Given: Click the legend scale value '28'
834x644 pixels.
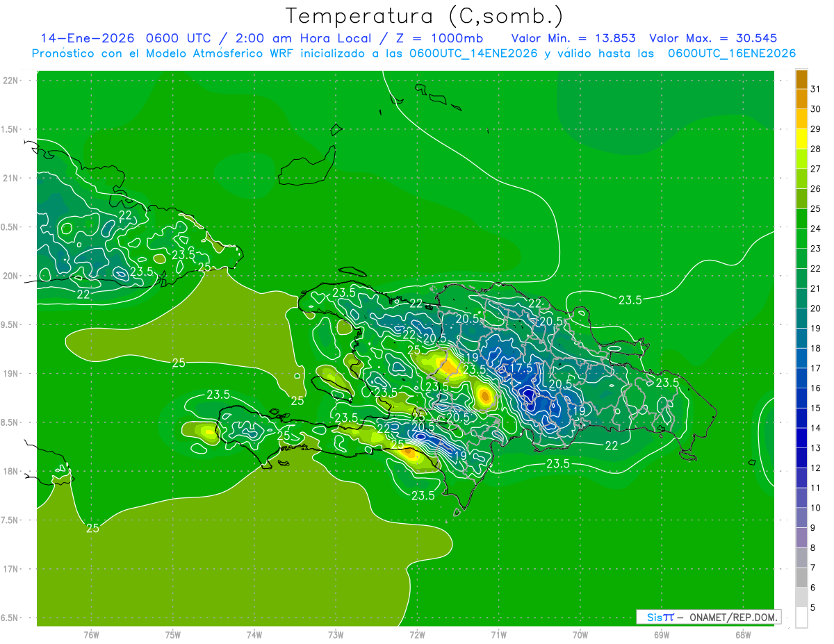Looking at the screenshot, I should pyautogui.click(x=815, y=149).
